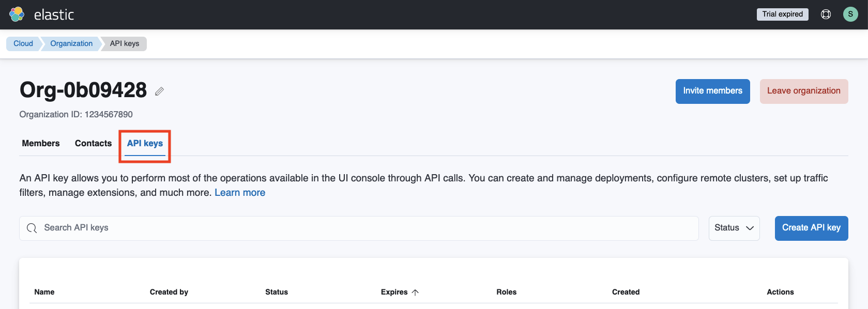
Task: Click the Trial expired badge
Action: click(x=782, y=14)
